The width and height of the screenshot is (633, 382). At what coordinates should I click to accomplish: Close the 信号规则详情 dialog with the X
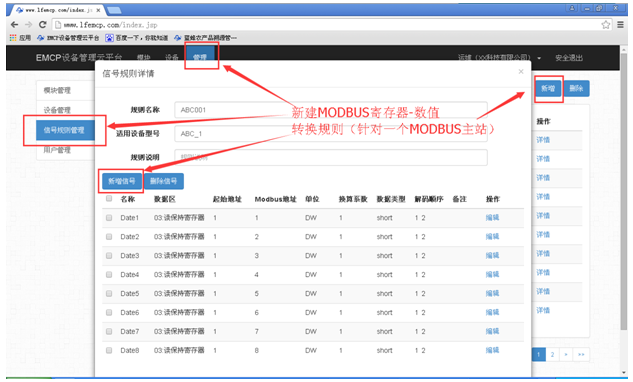(x=521, y=71)
